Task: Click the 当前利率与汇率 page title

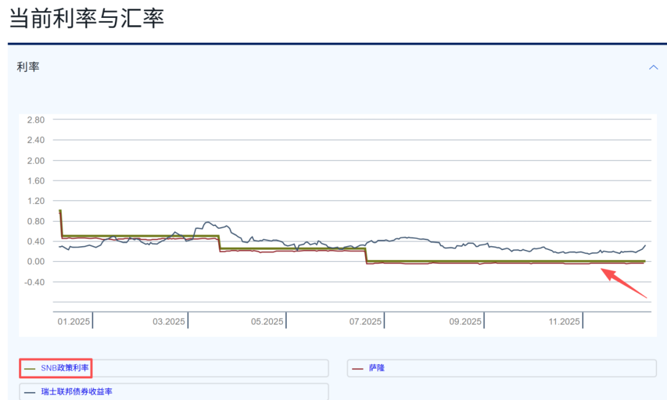Action: point(86,19)
